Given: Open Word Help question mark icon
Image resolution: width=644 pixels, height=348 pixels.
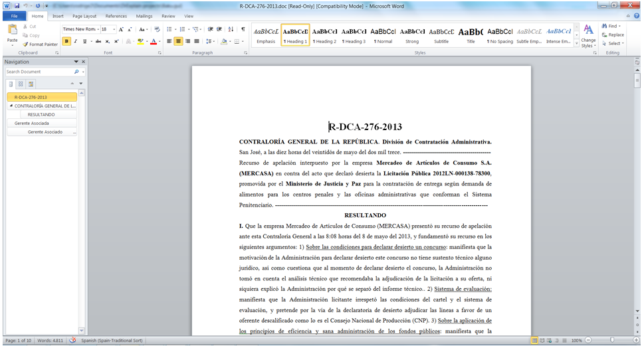Looking at the screenshot, I should click(x=637, y=16).
